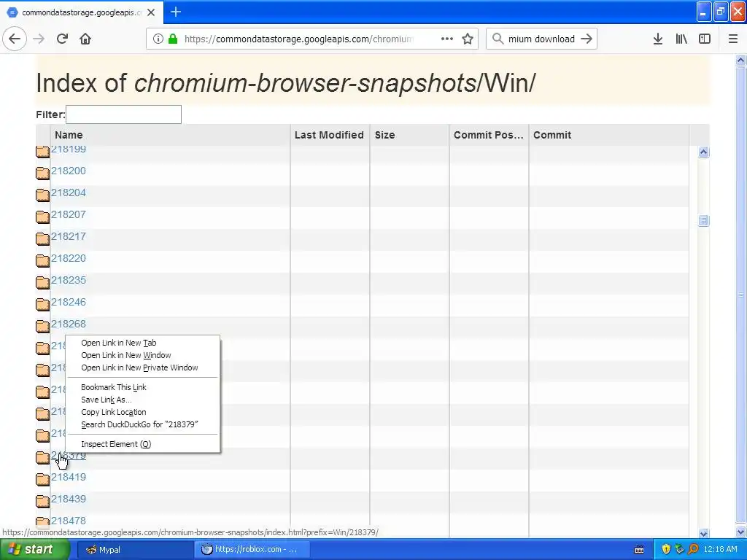Open the 218207 folder link
Screen dimensions: 747x560
pos(69,215)
